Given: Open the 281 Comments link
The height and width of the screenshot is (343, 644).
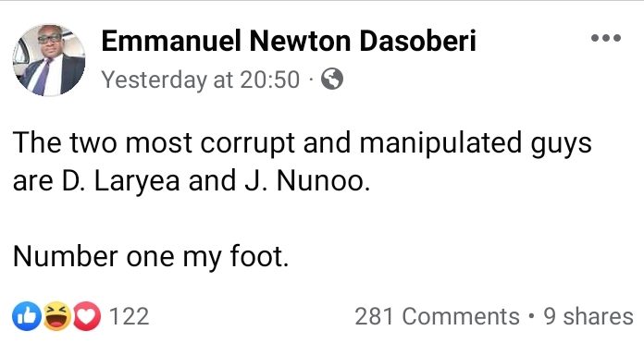Looking at the screenshot, I should [x=438, y=317].
